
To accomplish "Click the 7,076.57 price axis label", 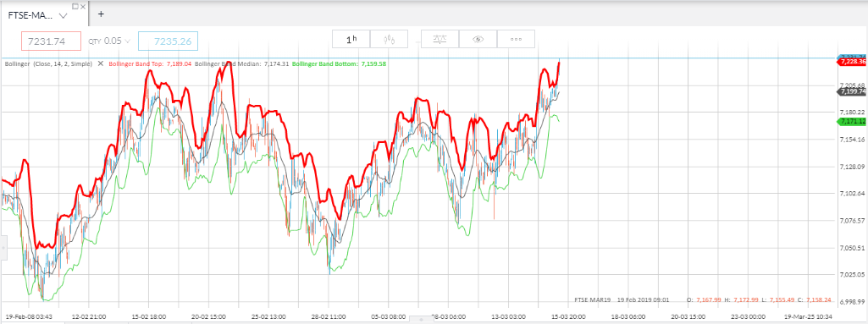I will [x=853, y=221].
